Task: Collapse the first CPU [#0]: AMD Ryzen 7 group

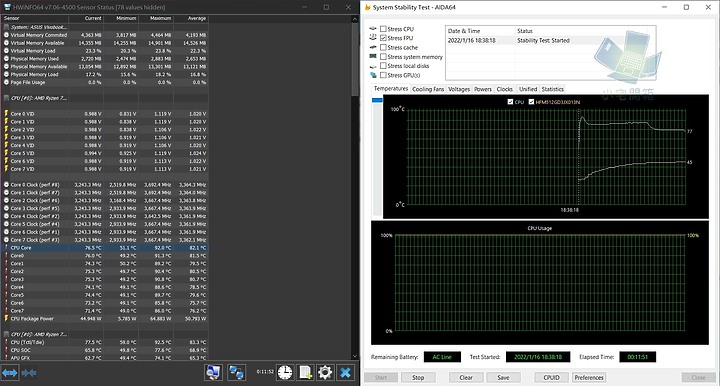Action: click(x=6, y=98)
